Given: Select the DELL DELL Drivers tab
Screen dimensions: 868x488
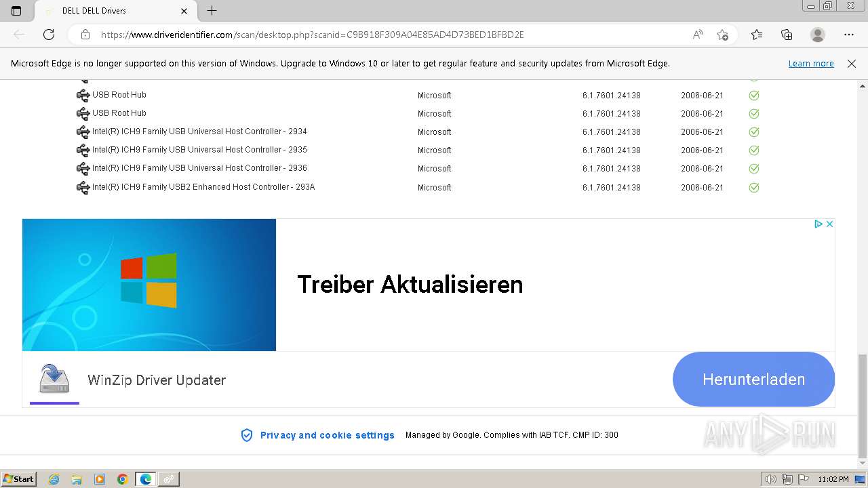Looking at the screenshot, I should (114, 11).
